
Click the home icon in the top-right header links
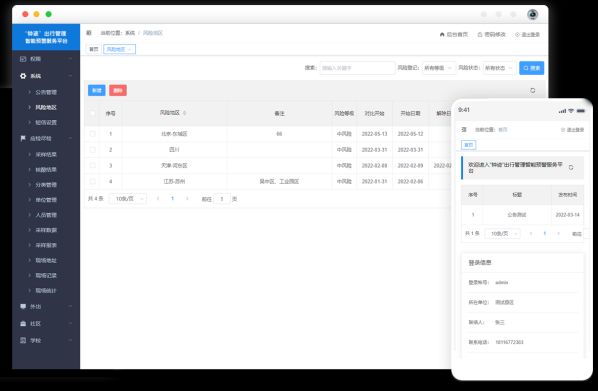[x=442, y=34]
